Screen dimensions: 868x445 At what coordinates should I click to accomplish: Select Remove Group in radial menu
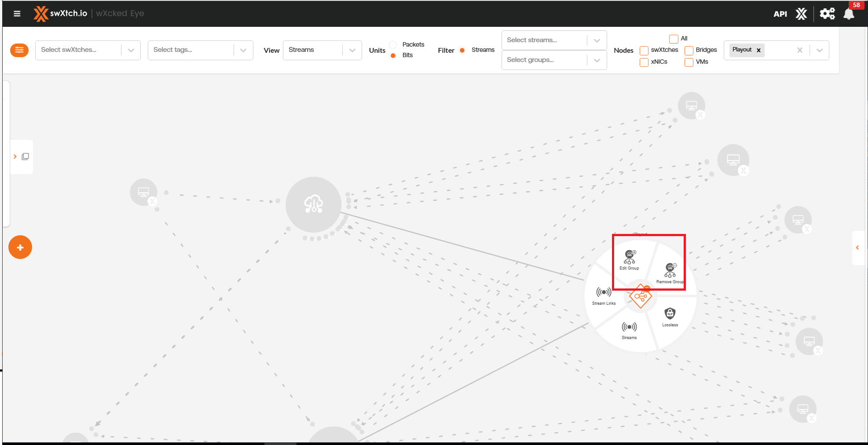(670, 272)
